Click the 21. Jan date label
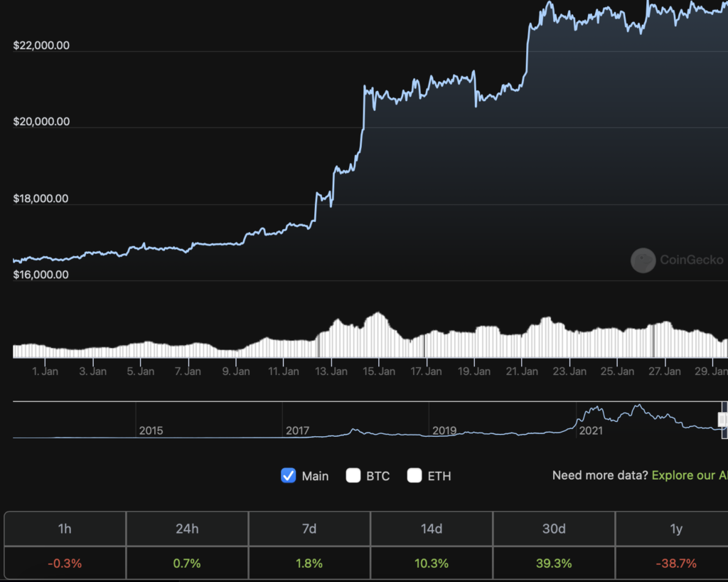The height and width of the screenshot is (582, 728). click(x=522, y=371)
